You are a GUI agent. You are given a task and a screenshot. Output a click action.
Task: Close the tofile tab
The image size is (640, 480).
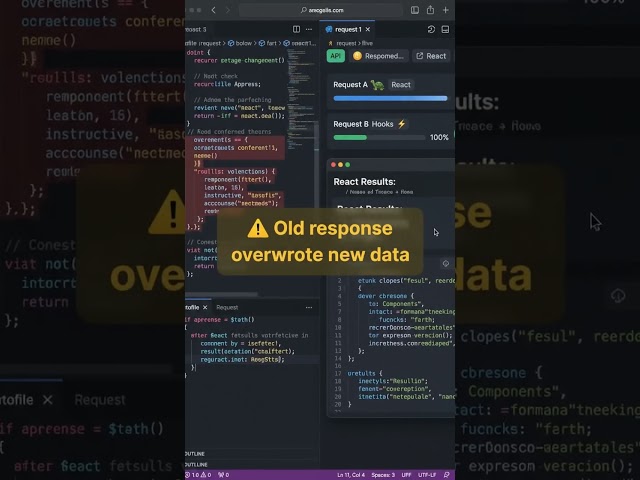pos(205,307)
